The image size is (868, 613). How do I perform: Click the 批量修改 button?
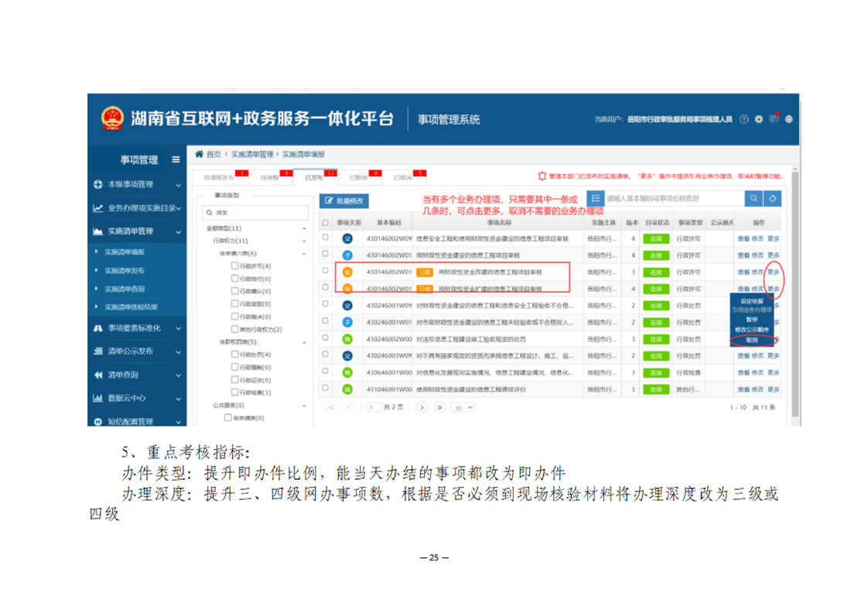[344, 200]
